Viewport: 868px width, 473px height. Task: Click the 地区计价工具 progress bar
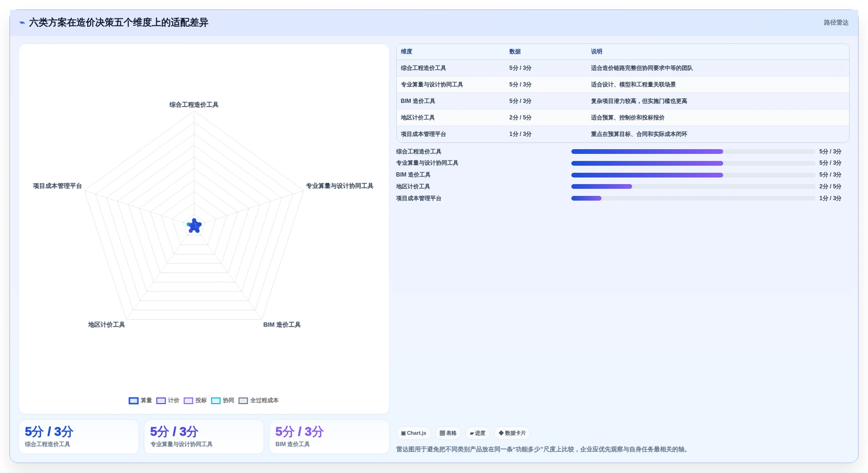(x=693, y=186)
